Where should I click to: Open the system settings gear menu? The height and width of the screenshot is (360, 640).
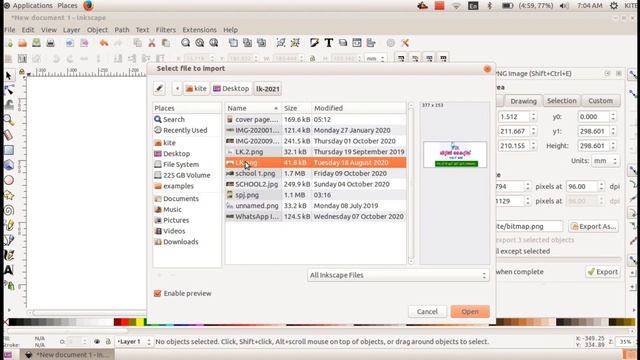(613, 6)
